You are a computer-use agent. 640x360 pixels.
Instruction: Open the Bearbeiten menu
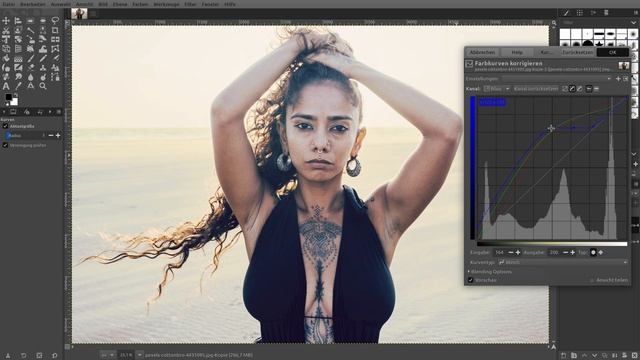point(33,4)
